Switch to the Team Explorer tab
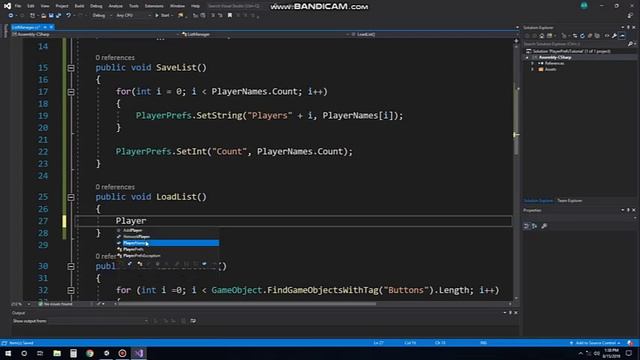 coord(570,201)
